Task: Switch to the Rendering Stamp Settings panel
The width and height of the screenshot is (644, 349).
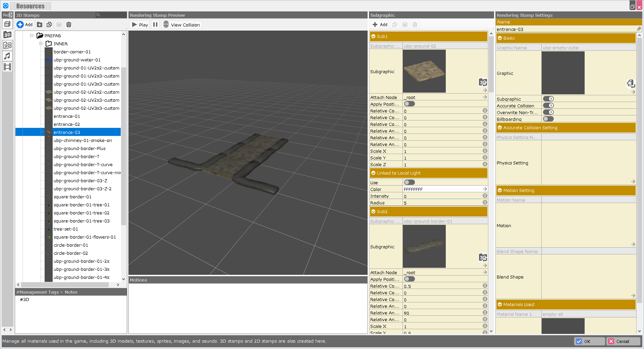Action: pos(524,15)
